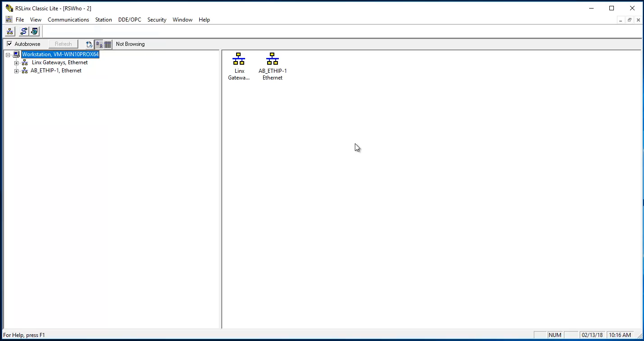Select AB_ETHIP-1, Ethernet tree item
The width and height of the screenshot is (644, 341).
click(56, 71)
